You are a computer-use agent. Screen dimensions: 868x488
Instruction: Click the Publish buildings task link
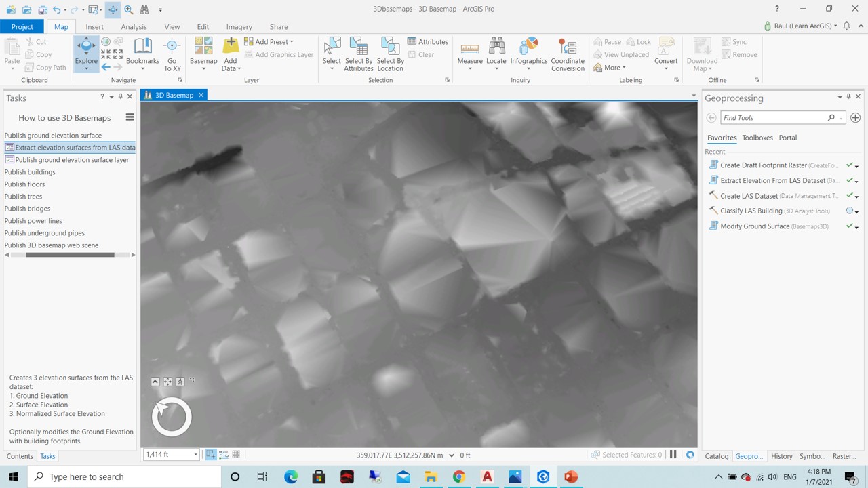(x=29, y=171)
